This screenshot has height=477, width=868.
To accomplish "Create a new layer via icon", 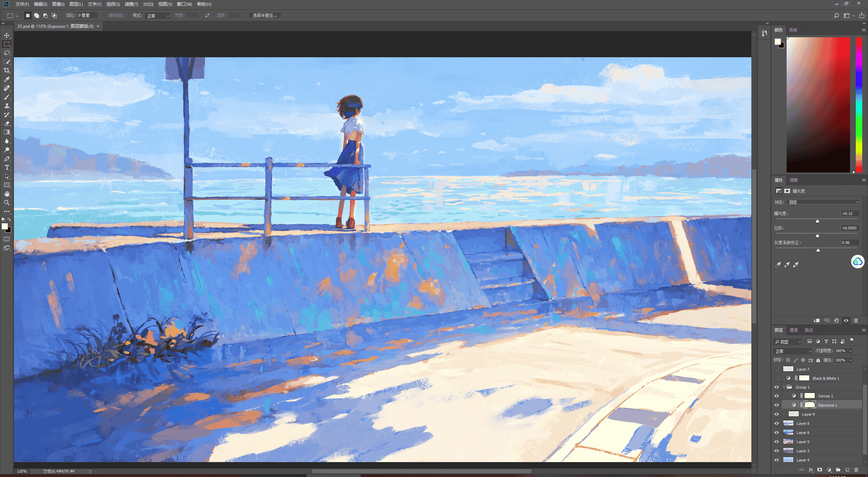I will (847, 470).
